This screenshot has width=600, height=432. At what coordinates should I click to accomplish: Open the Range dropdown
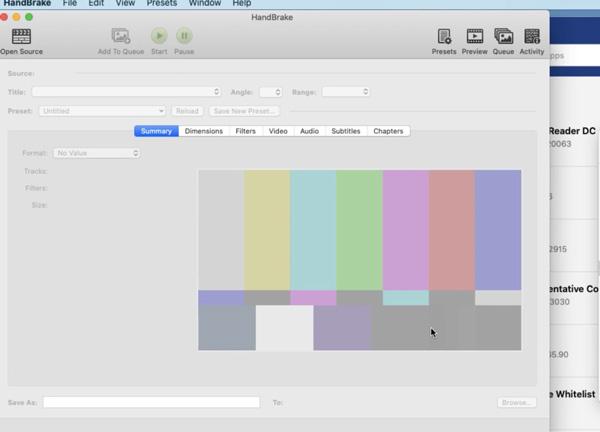pyautogui.click(x=346, y=92)
